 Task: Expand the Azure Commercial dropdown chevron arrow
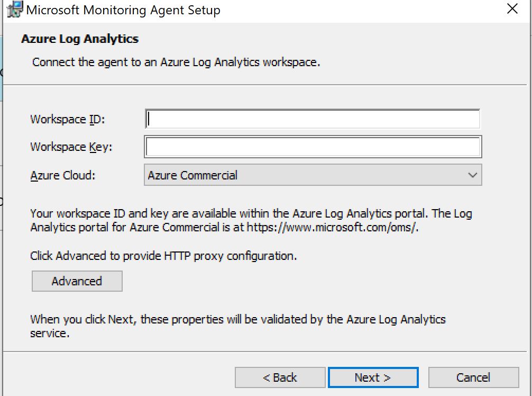[472, 175]
